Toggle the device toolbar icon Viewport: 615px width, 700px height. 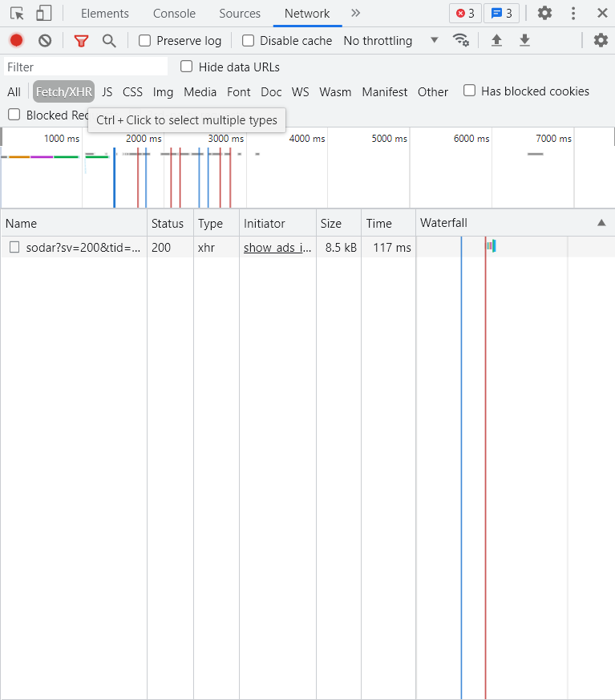44,14
